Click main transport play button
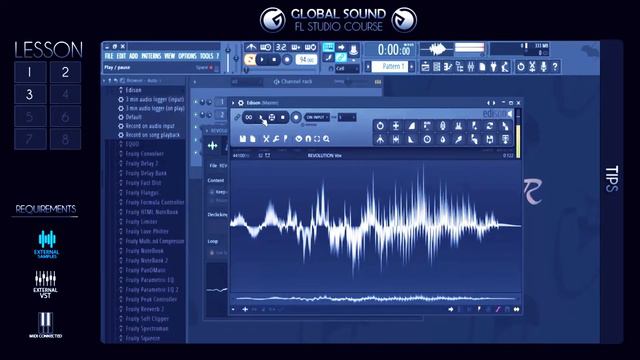The height and width of the screenshot is (360, 640). pos(262,60)
